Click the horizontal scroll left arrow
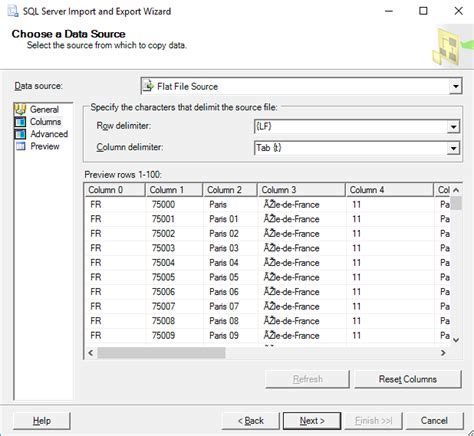 tap(91, 353)
